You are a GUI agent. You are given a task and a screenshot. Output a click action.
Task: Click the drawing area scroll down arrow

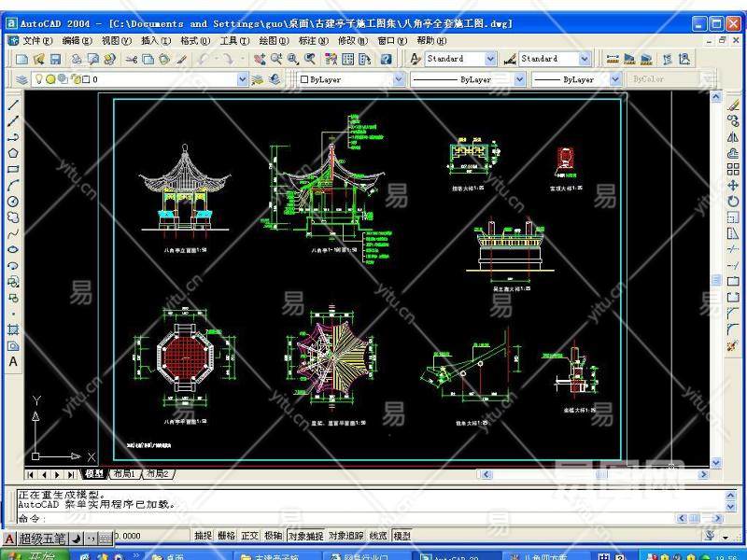coord(716,463)
